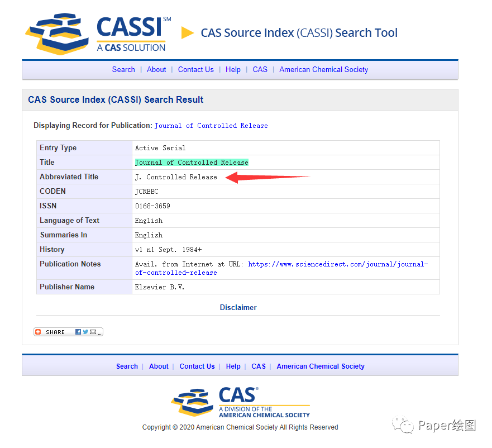Viewport: 492px width, 448px height.
Task: Open the Disclaimer link
Action: 238,307
